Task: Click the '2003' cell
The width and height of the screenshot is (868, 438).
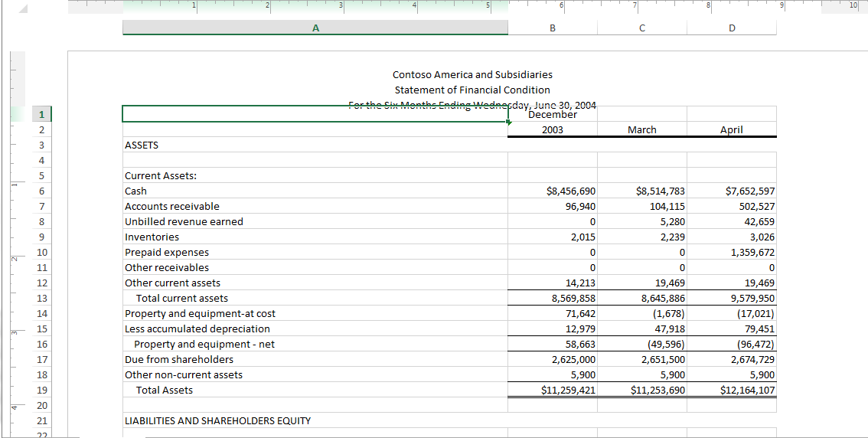Action: point(553,129)
